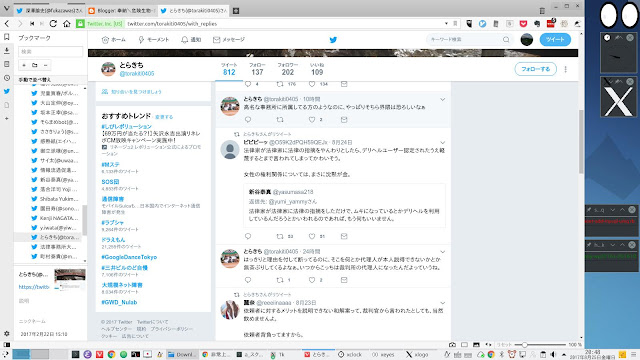The image size is (640, 360).
Task: Like the tweet posted 10 hours ago
Action: point(312,120)
